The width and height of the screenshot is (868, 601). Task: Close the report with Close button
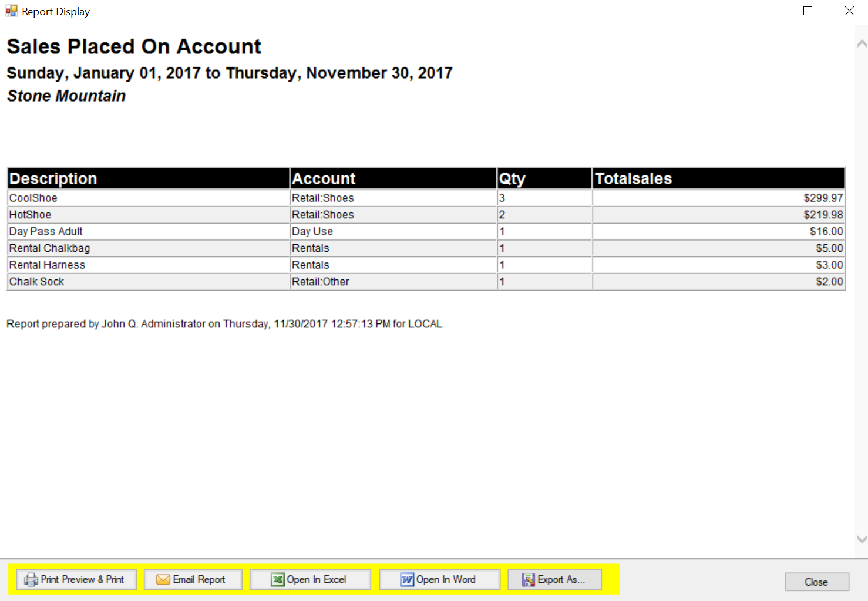coord(817,582)
